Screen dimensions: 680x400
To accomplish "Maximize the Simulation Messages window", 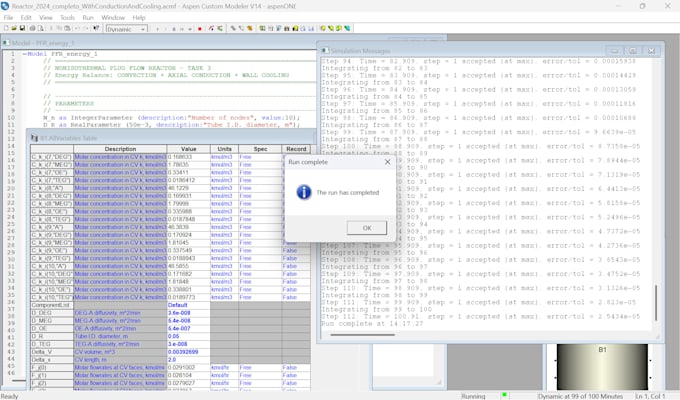I will click(x=633, y=51).
